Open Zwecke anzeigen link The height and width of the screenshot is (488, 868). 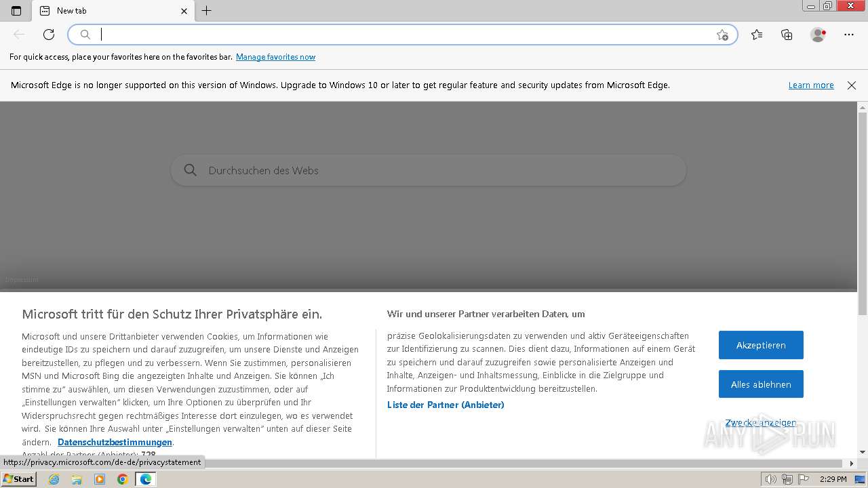(x=761, y=423)
